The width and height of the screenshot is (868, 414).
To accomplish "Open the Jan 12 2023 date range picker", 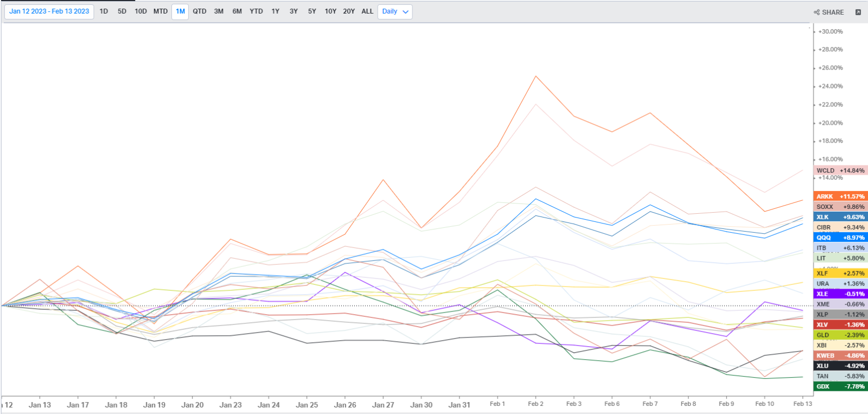I will click(x=49, y=11).
